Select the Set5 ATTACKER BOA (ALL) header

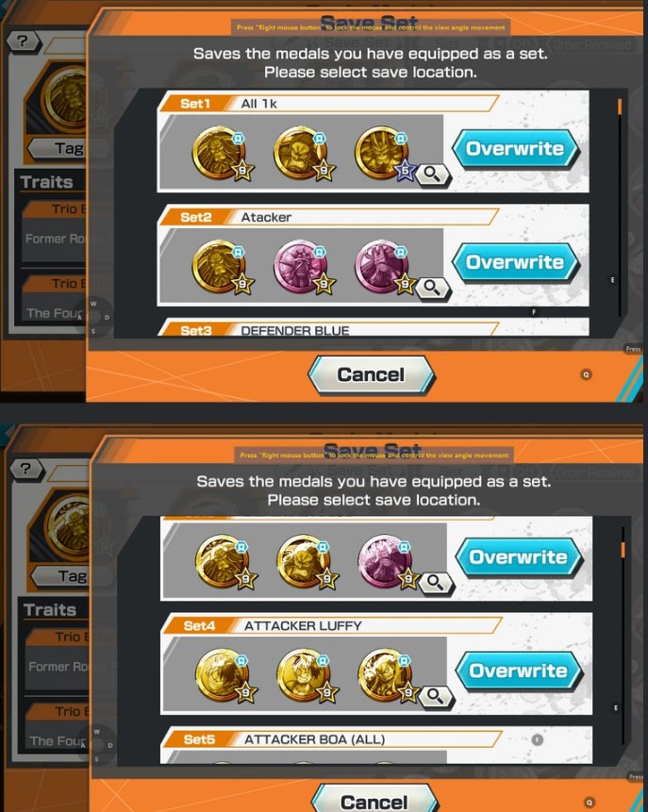332,739
